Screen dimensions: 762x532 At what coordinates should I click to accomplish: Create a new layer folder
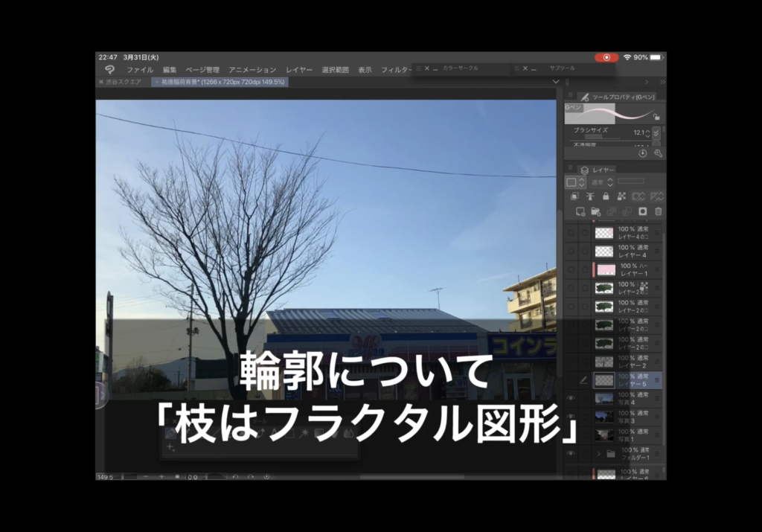pos(596,211)
